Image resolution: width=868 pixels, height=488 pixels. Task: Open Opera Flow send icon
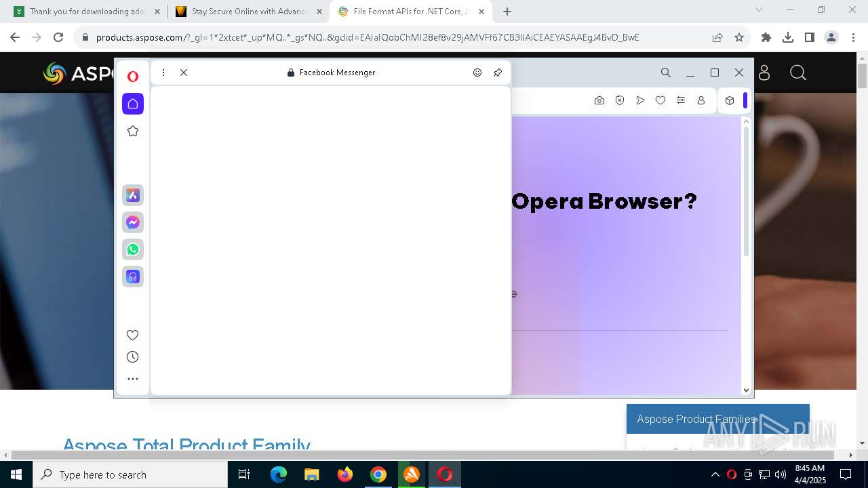click(640, 100)
